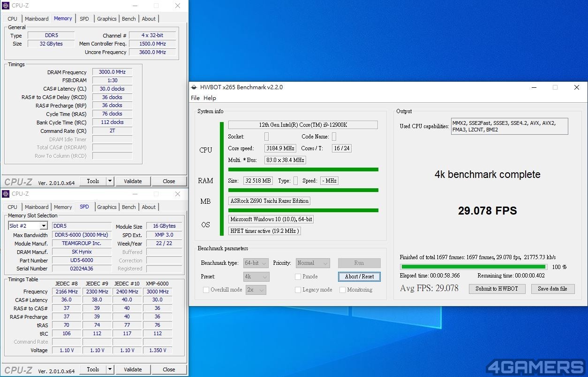
Task: Go to the Bench tab in the CPU-Z SPD window
Action: click(129, 207)
